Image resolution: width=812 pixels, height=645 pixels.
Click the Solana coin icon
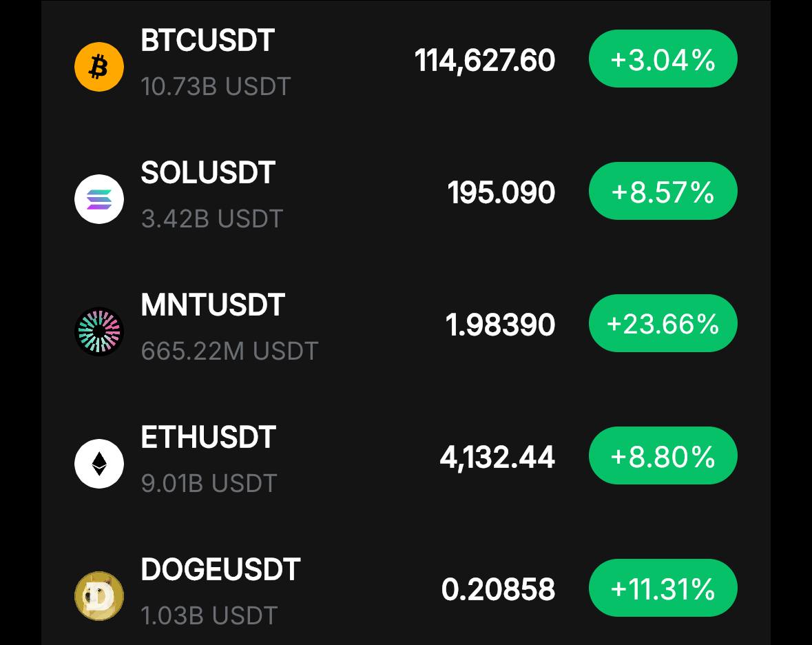tap(99, 199)
